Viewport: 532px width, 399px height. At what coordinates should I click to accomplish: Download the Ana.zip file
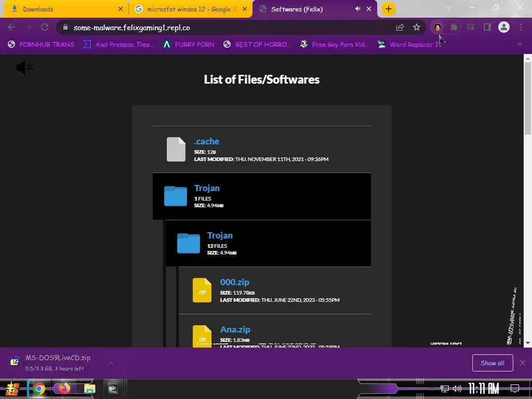point(235,329)
